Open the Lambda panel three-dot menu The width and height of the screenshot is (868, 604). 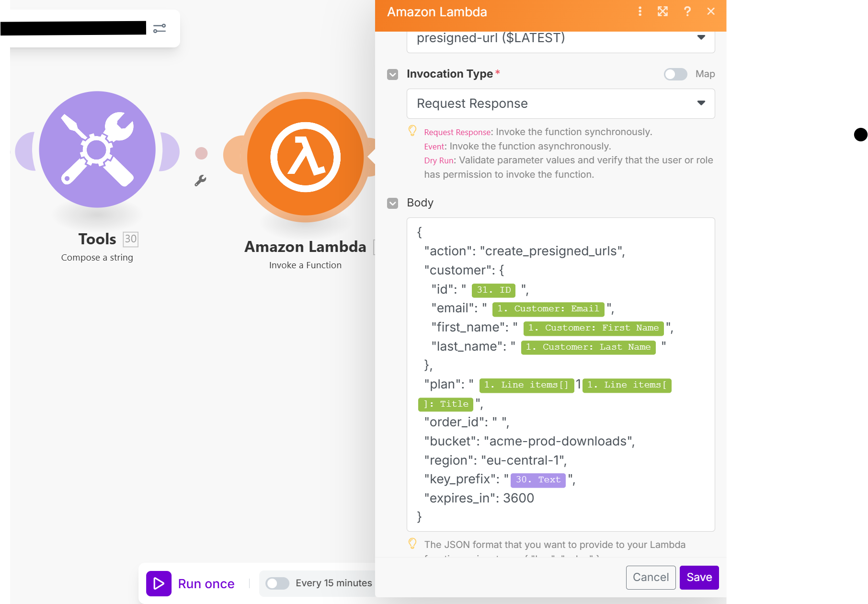coord(640,11)
